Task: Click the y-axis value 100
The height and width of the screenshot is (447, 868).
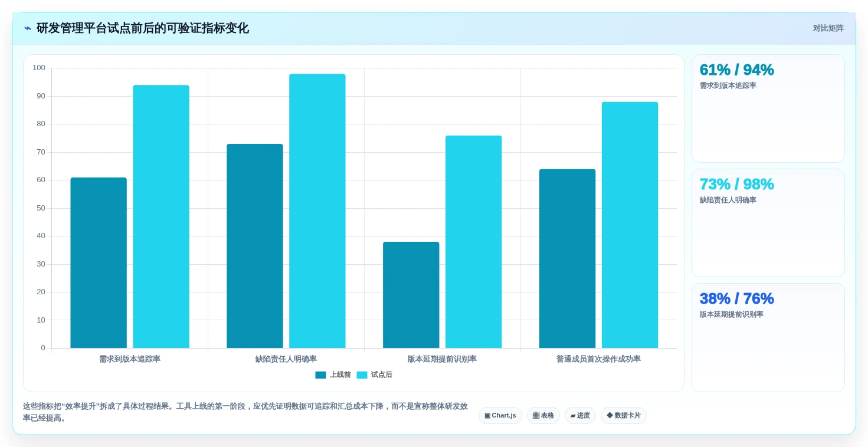Action: coord(39,68)
